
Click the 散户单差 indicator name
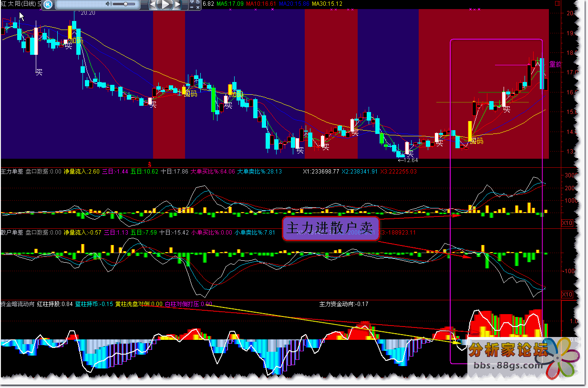[12, 233]
